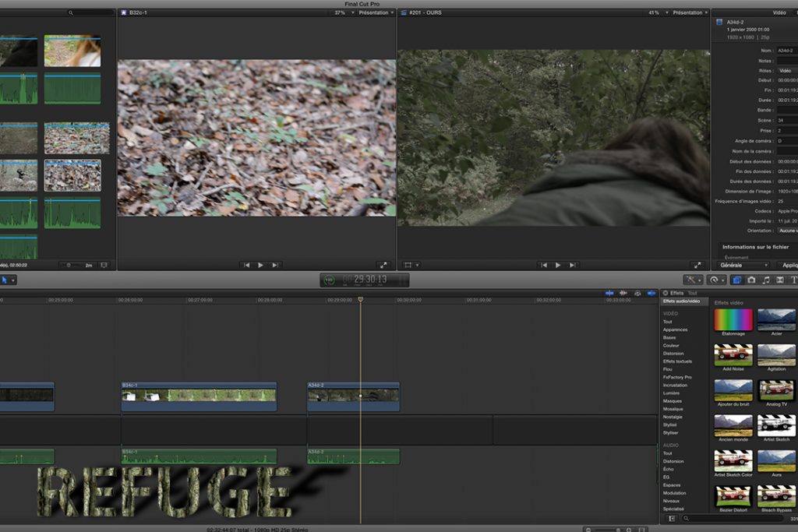Click the retime icon in the toolbar

coord(713,280)
